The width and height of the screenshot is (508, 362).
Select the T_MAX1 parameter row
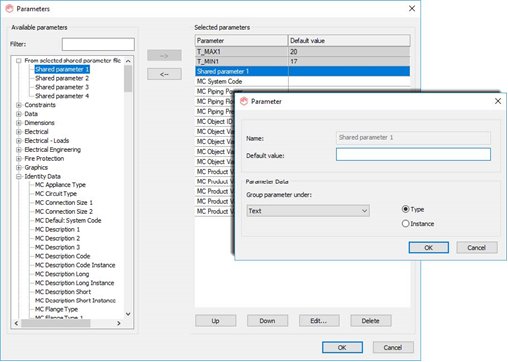(302, 52)
